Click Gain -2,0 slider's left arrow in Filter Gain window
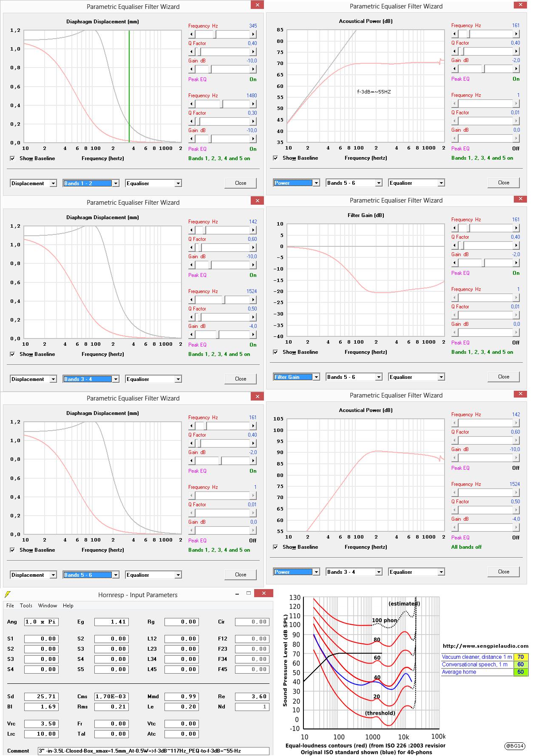Image resolution: width=544 pixels, height=756 pixels. pyautogui.click(x=455, y=263)
